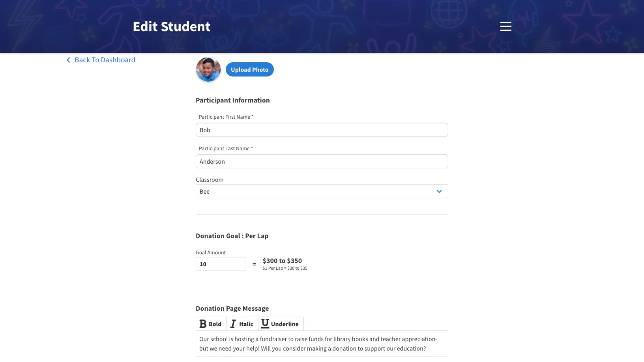This screenshot has width=644, height=362.
Task: Click inside the donation message text area
Action: pos(322,343)
